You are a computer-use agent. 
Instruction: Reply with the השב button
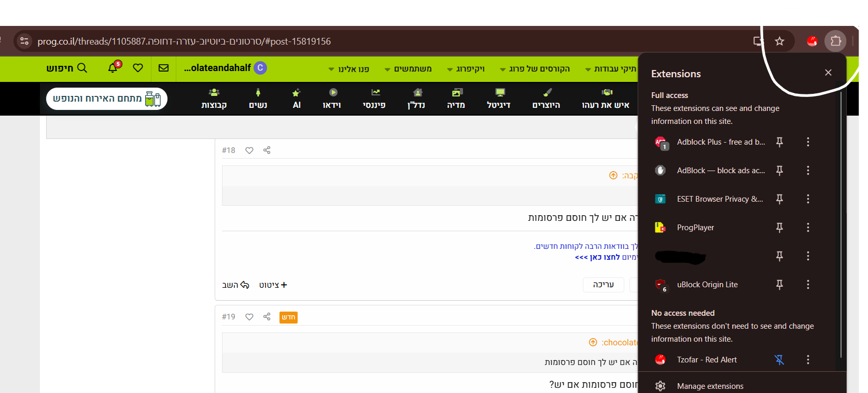pos(236,285)
